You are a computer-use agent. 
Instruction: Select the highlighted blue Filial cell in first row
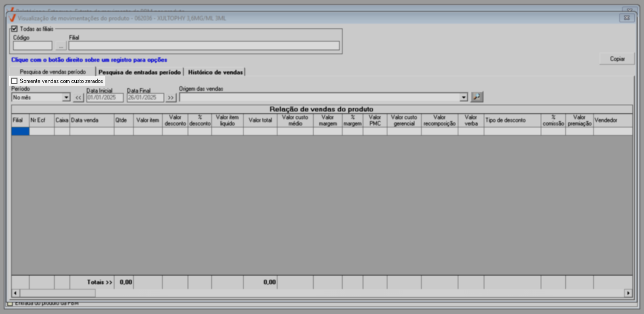[20, 131]
